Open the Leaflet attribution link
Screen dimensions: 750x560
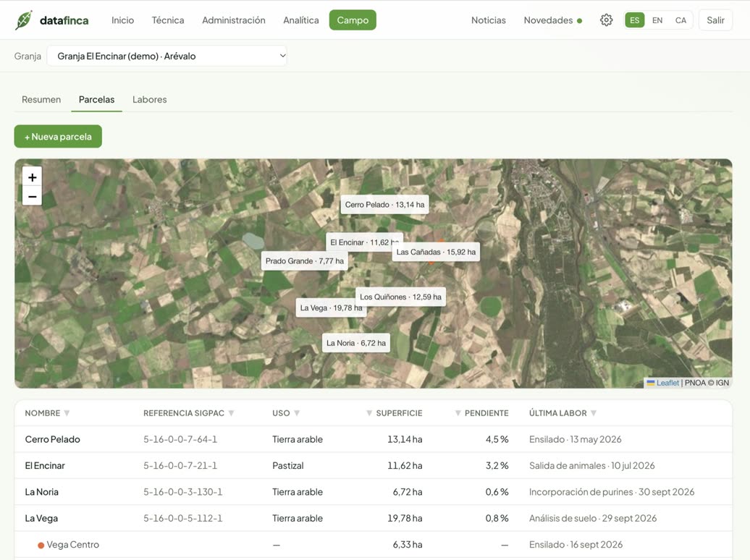click(667, 383)
